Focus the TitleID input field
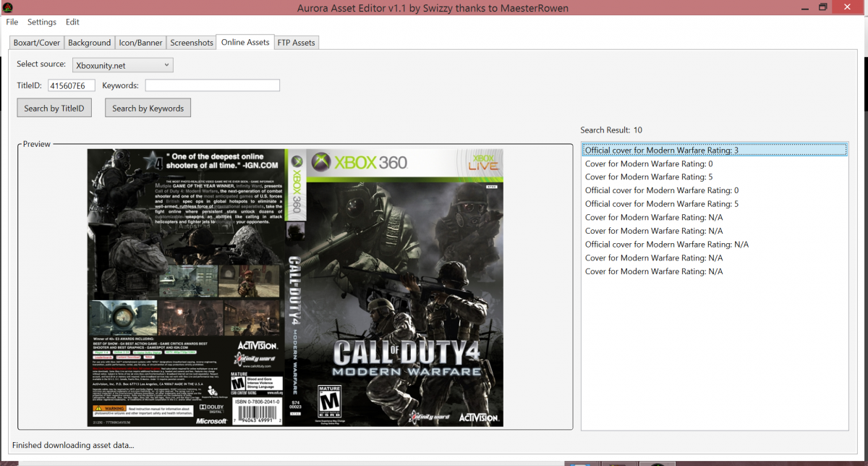The width and height of the screenshot is (868, 466). pyautogui.click(x=72, y=86)
